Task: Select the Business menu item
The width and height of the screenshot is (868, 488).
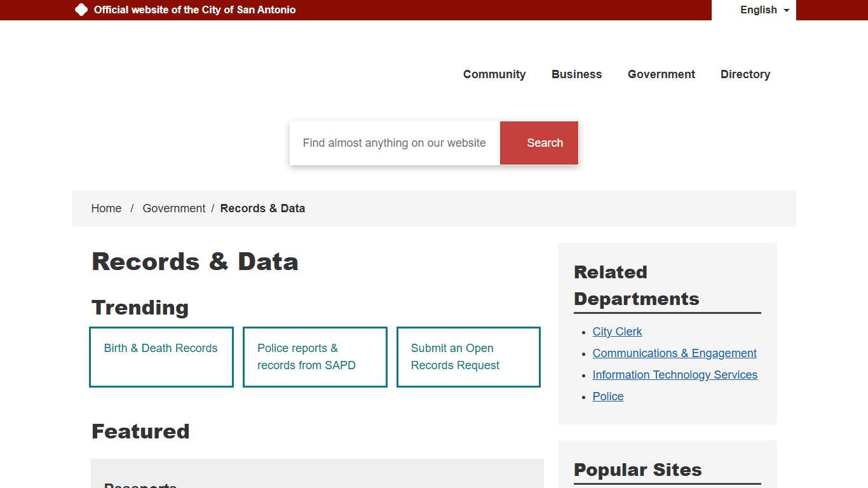Action: point(576,74)
